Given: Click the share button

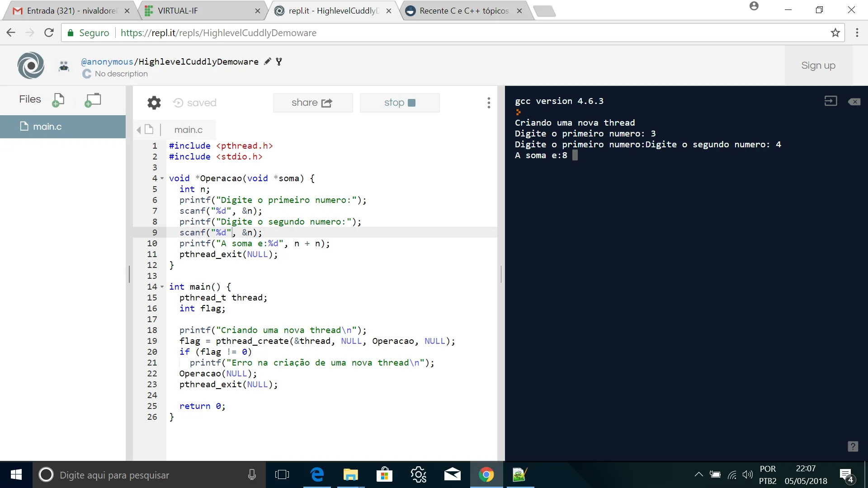Looking at the screenshot, I should (x=312, y=103).
